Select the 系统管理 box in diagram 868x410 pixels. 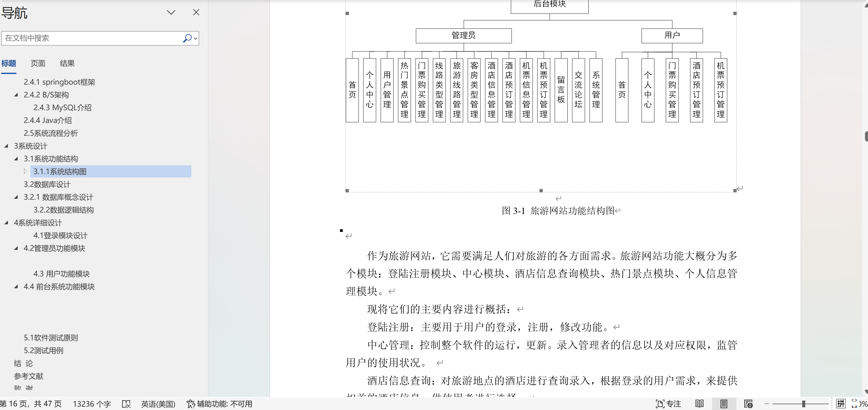[596, 90]
